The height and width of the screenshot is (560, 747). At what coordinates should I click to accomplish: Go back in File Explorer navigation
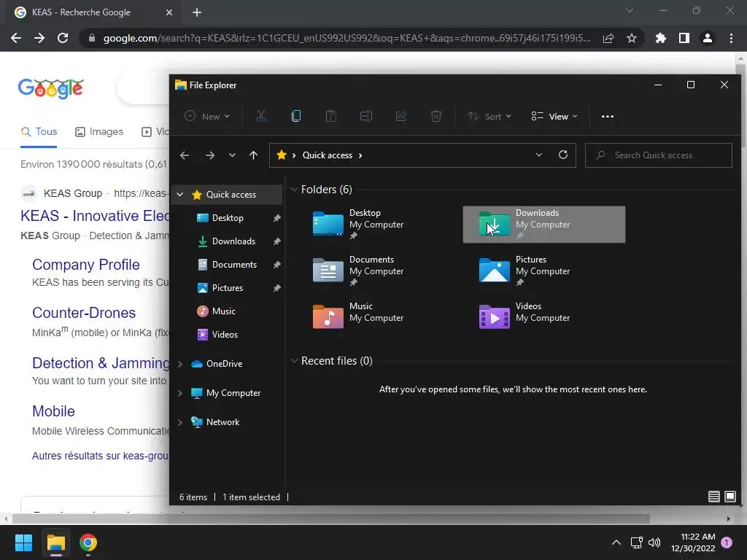coord(185,155)
